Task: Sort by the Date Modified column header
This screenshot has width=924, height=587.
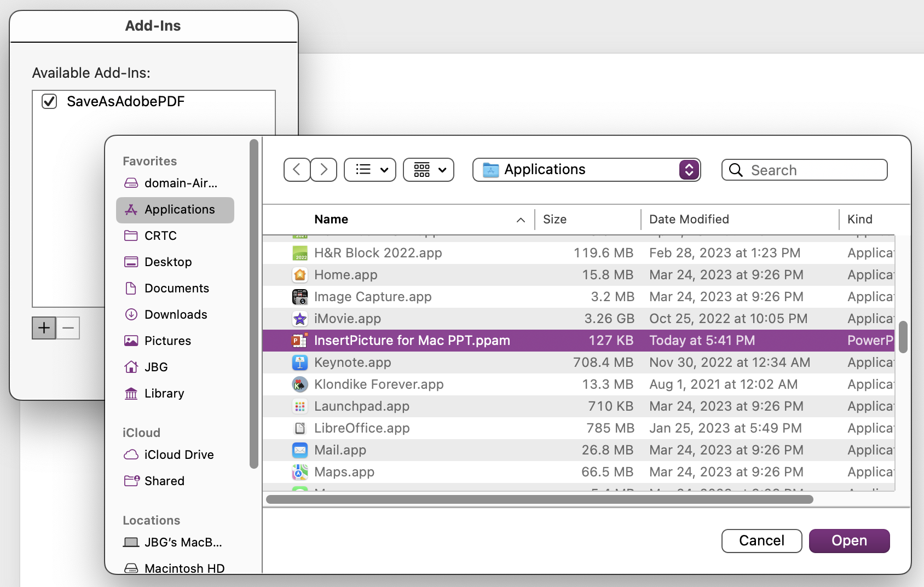Action: click(x=689, y=219)
